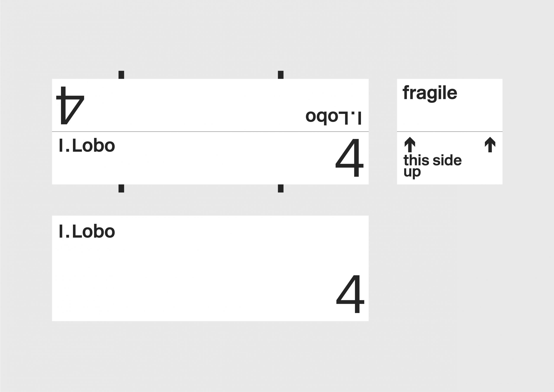Click the upside-down number 4

click(70, 105)
